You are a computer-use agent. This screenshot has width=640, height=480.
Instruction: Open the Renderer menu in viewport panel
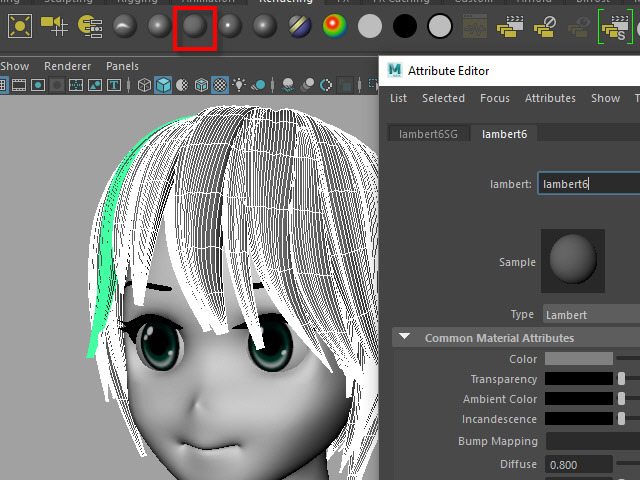pos(67,66)
